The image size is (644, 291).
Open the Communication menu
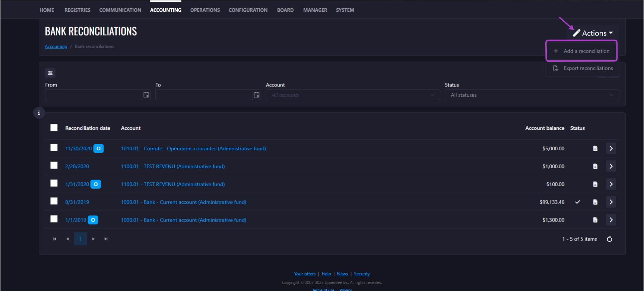tap(120, 10)
